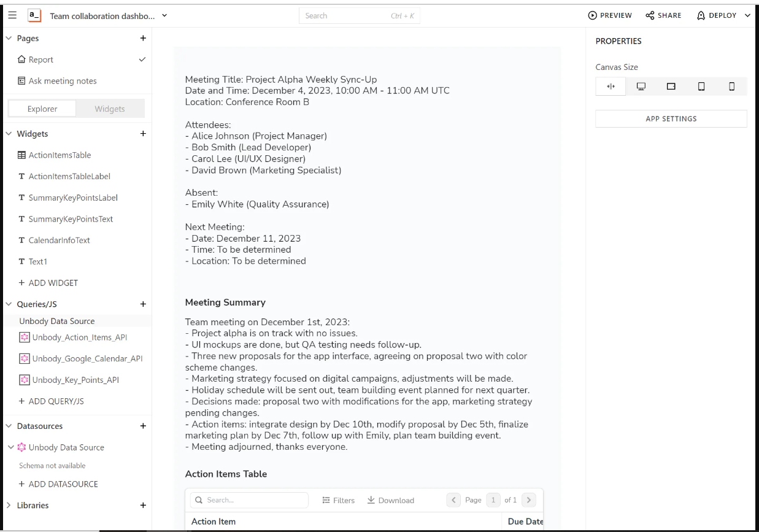This screenshot has width=759, height=532.
Task: Expand the Libraries section
Action: coord(9,505)
